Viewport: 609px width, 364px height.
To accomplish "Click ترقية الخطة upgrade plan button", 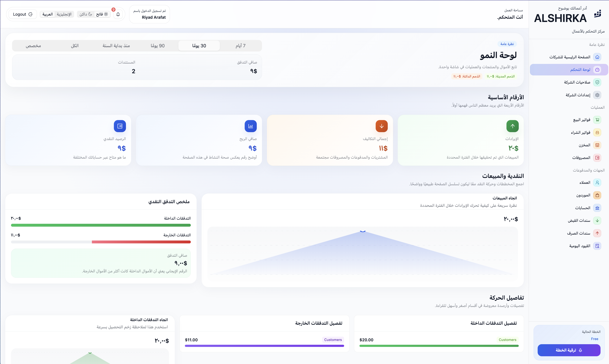I will click(x=569, y=350).
